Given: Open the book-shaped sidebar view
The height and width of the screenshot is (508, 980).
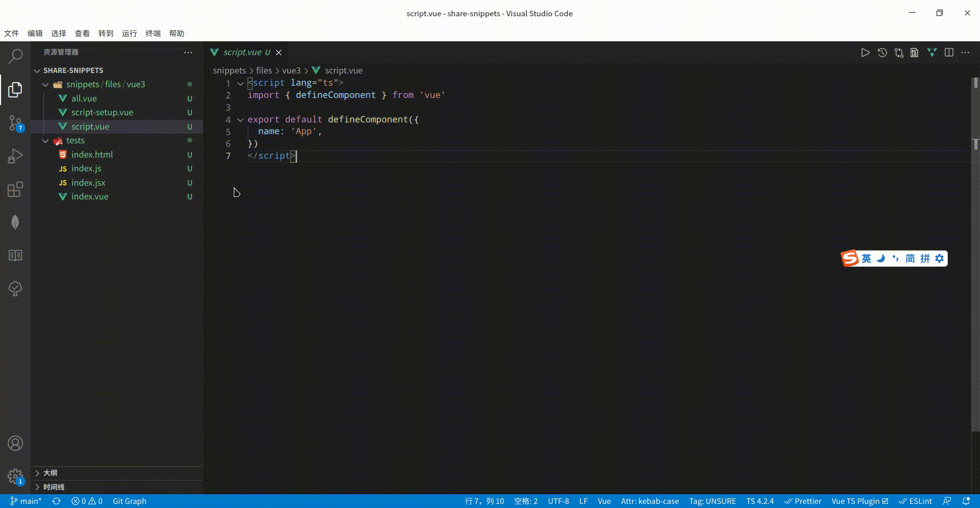Looking at the screenshot, I should [x=15, y=255].
